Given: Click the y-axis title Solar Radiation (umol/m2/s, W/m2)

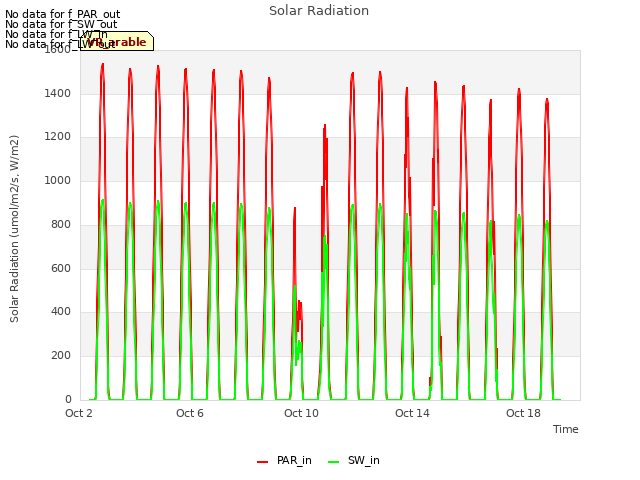Looking at the screenshot, I should point(14,229).
